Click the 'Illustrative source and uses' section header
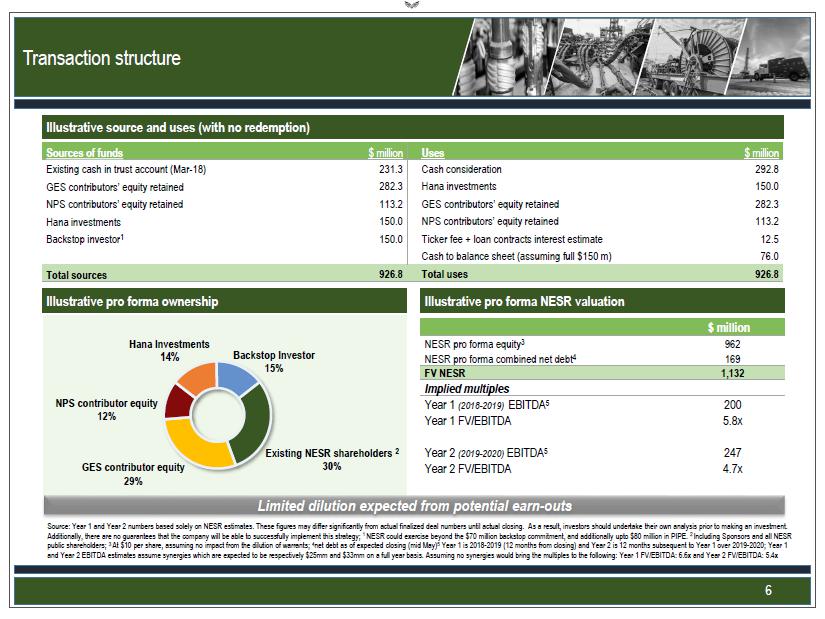 (x=412, y=127)
